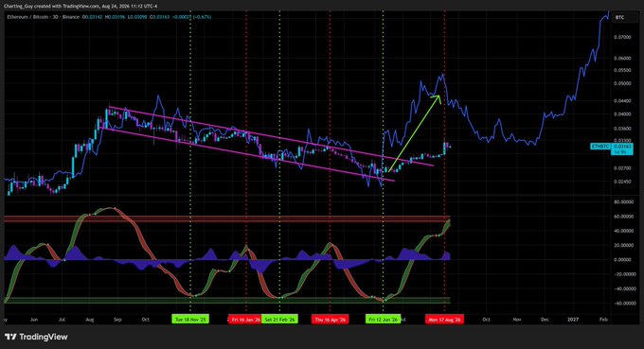644x349 pixels.
Task: Click the 0.05500 price axis label
Action: coord(622,70)
